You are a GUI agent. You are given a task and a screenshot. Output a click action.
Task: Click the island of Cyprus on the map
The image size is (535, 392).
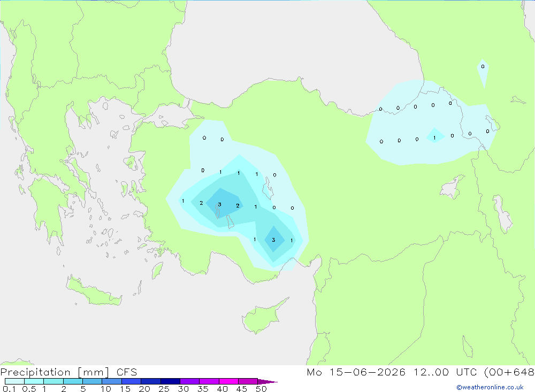pos(263,317)
